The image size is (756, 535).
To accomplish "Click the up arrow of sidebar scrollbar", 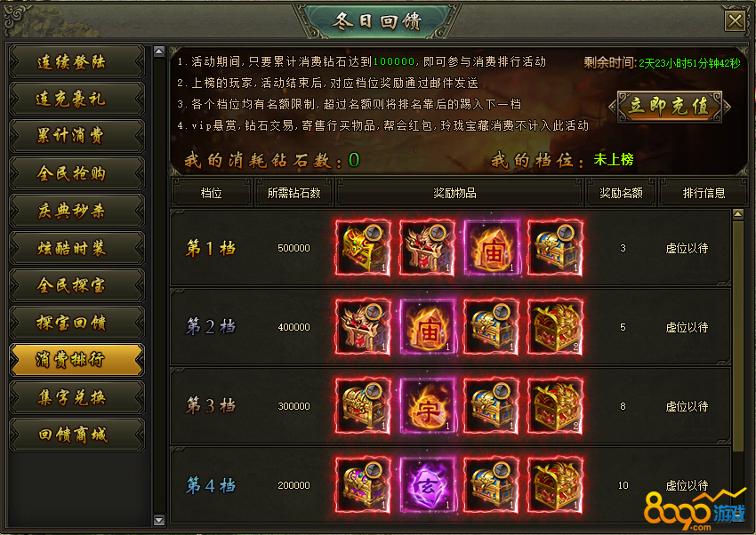I will [159, 52].
